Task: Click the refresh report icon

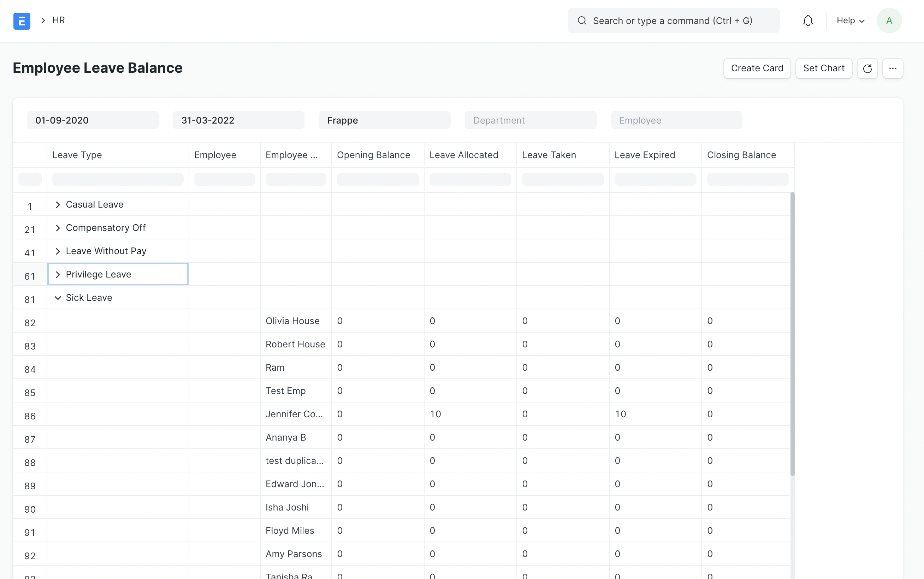Action: pos(867,68)
